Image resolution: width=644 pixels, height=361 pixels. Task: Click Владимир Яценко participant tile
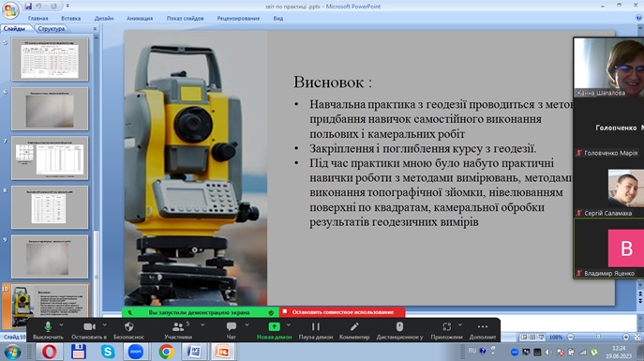[x=608, y=248]
